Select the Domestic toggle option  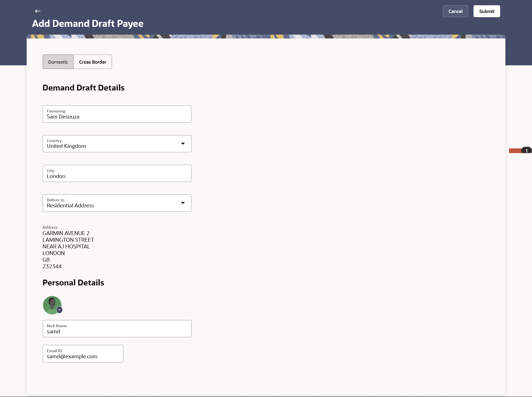pos(58,62)
